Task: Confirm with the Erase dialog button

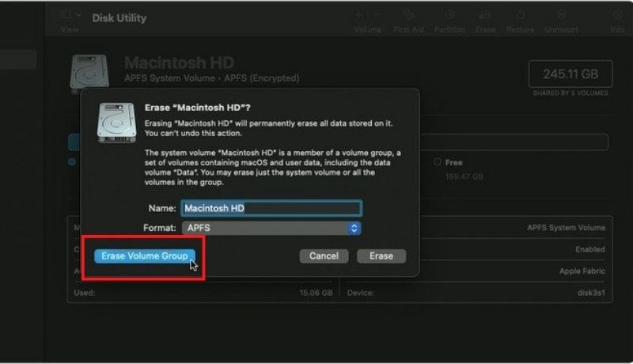Action: (381, 256)
